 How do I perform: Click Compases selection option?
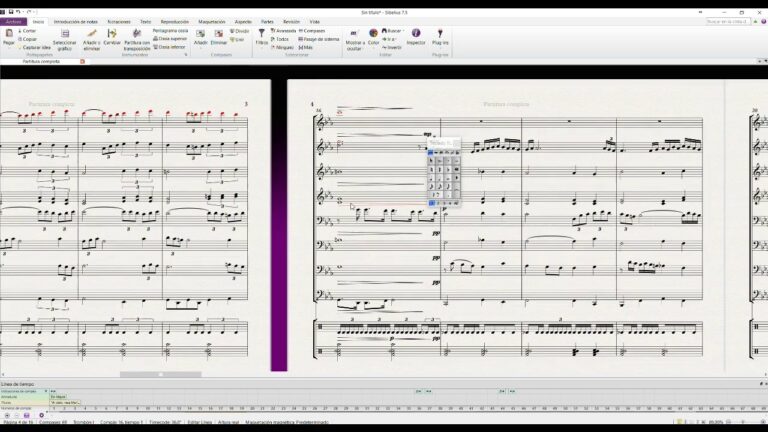coord(312,31)
